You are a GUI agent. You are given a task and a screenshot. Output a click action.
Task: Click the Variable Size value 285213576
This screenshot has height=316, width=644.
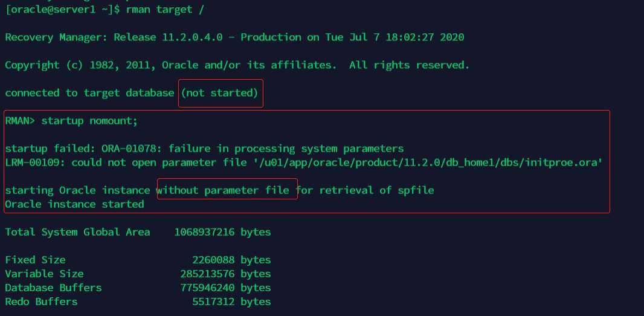tap(207, 274)
